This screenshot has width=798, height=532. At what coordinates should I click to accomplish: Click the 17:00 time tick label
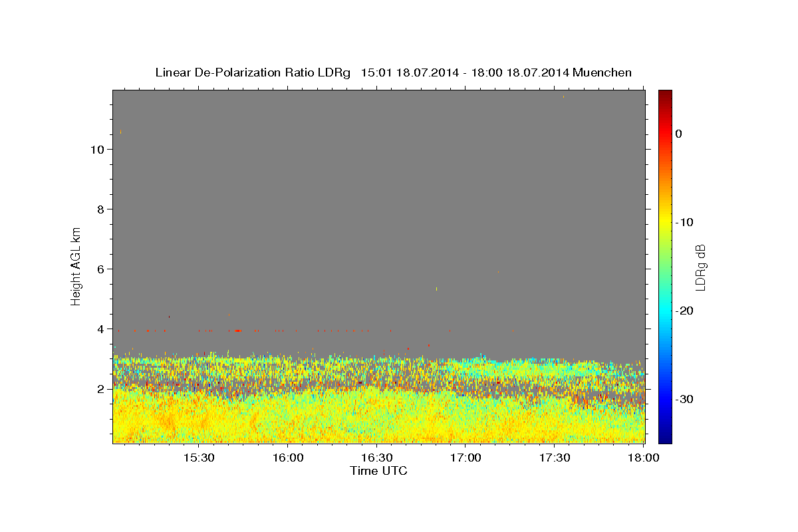[466, 458]
